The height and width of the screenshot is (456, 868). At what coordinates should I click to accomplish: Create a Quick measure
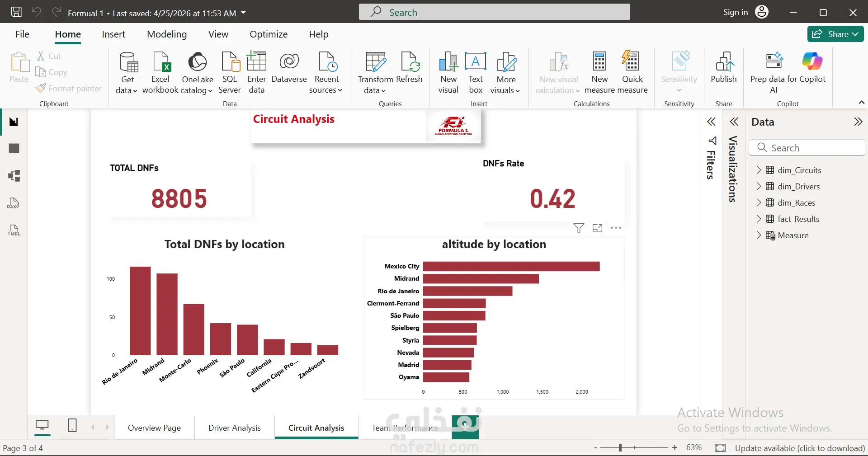(632, 72)
